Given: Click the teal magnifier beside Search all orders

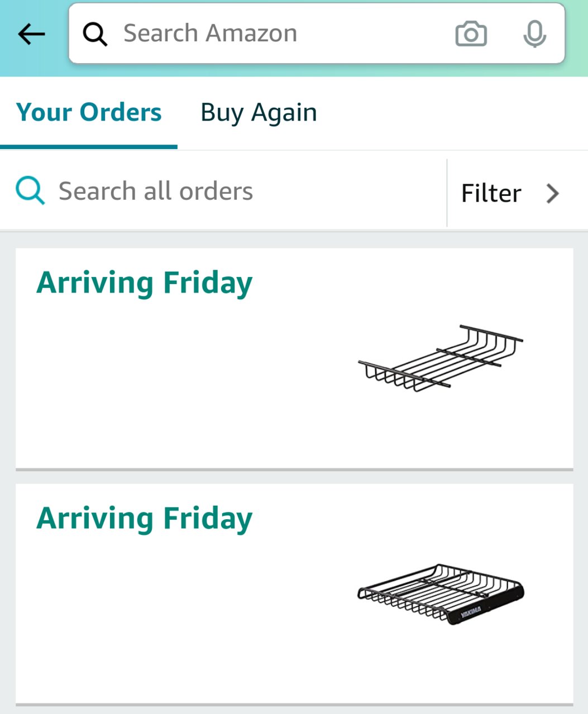Looking at the screenshot, I should point(30,191).
